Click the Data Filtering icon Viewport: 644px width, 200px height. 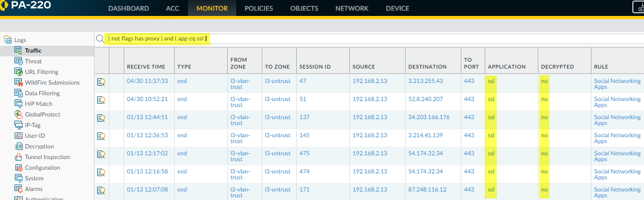click(x=19, y=93)
